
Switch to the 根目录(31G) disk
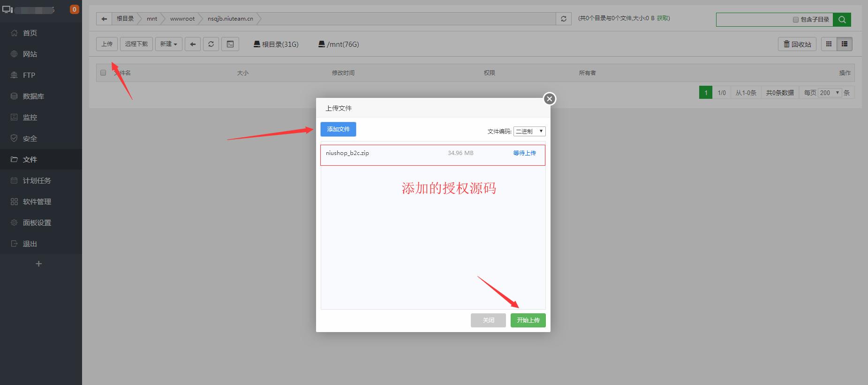click(x=276, y=44)
